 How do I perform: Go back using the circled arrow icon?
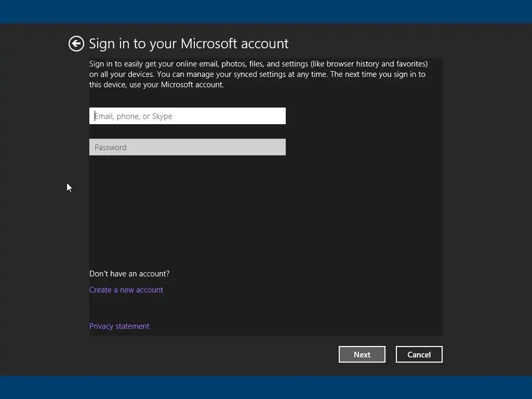click(76, 44)
